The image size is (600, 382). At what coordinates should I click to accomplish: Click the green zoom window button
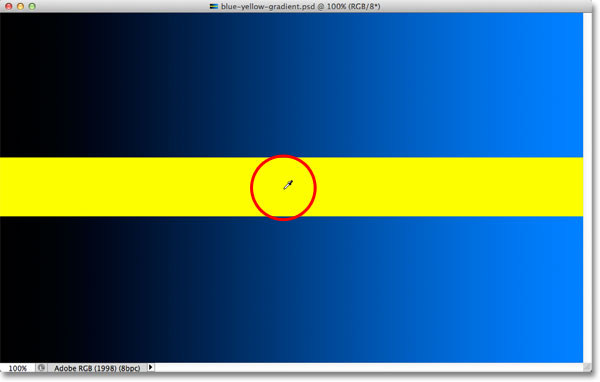click(32, 6)
